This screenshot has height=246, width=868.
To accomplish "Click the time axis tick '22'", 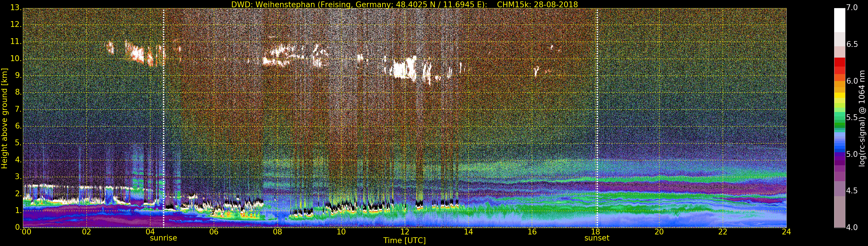I will [x=723, y=232].
